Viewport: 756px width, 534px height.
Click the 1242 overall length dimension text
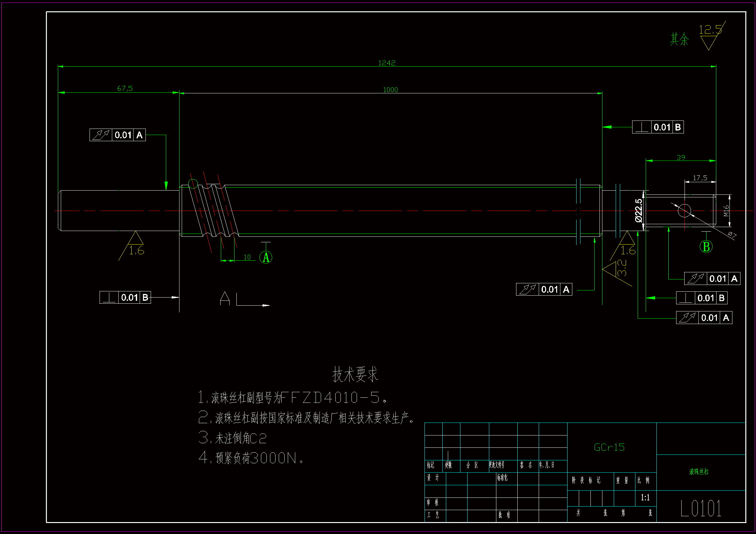coord(386,63)
